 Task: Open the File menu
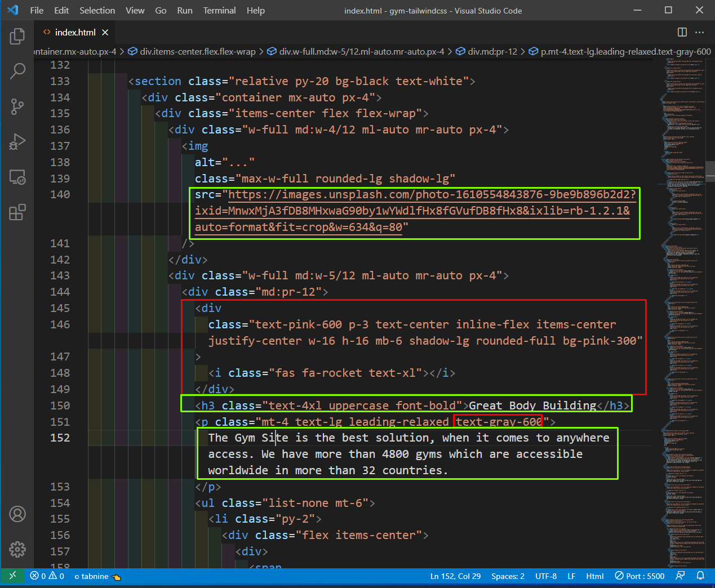click(37, 10)
